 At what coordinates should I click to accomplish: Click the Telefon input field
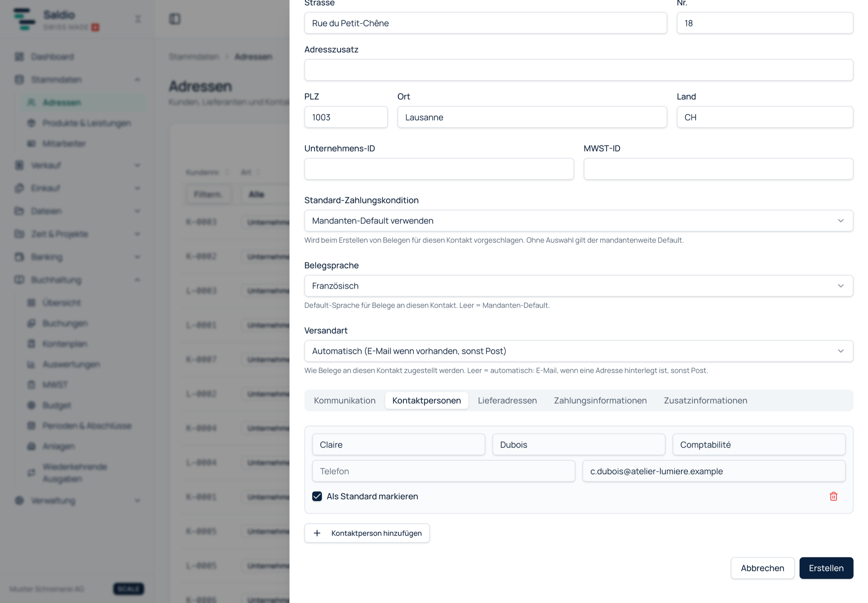443,471
